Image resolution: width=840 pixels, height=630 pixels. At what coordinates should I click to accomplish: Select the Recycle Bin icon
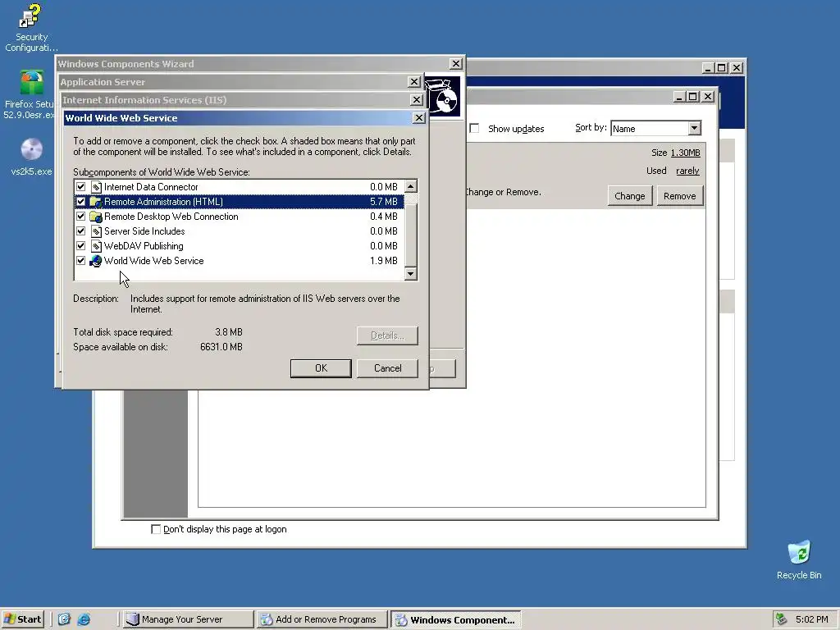[x=799, y=553]
